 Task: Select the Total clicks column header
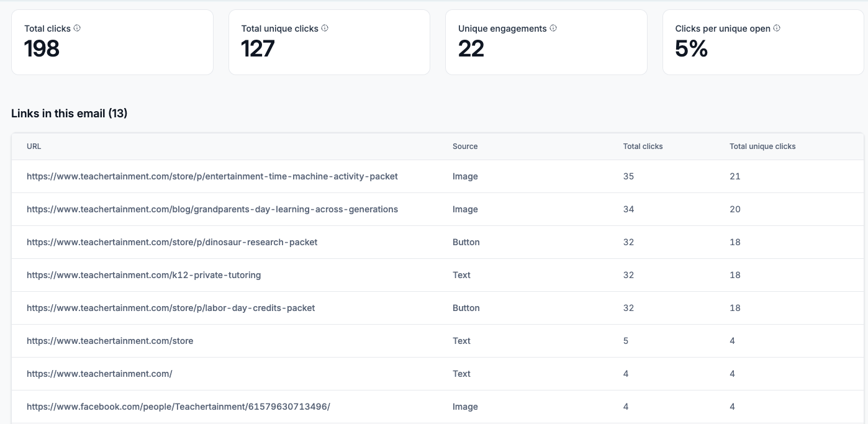pos(643,147)
